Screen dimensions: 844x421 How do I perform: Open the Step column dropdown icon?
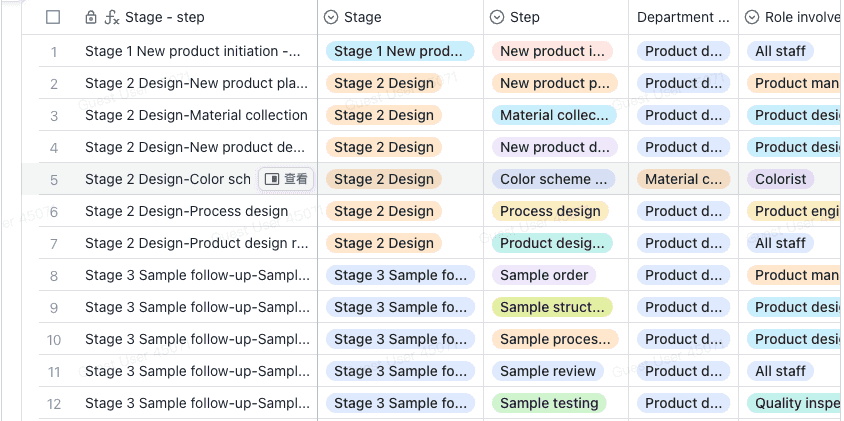point(497,17)
